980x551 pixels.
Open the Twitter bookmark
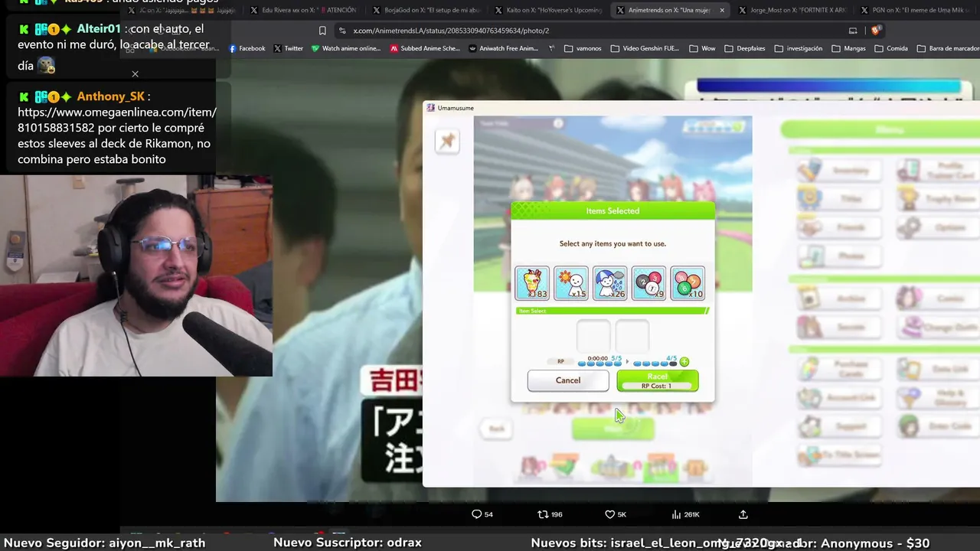tap(288, 48)
